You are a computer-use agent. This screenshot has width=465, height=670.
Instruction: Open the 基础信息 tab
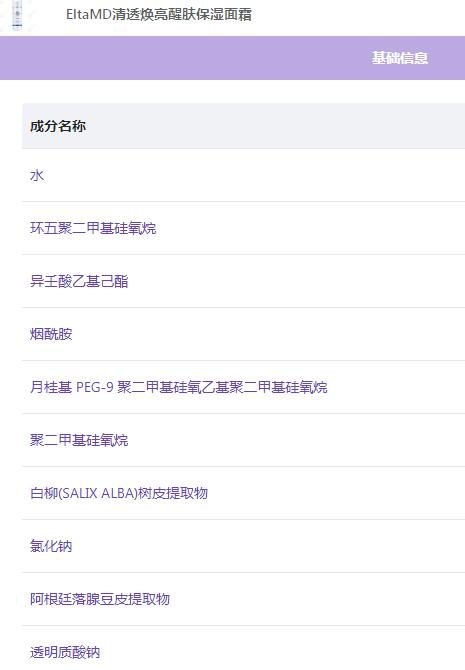[x=400, y=58]
